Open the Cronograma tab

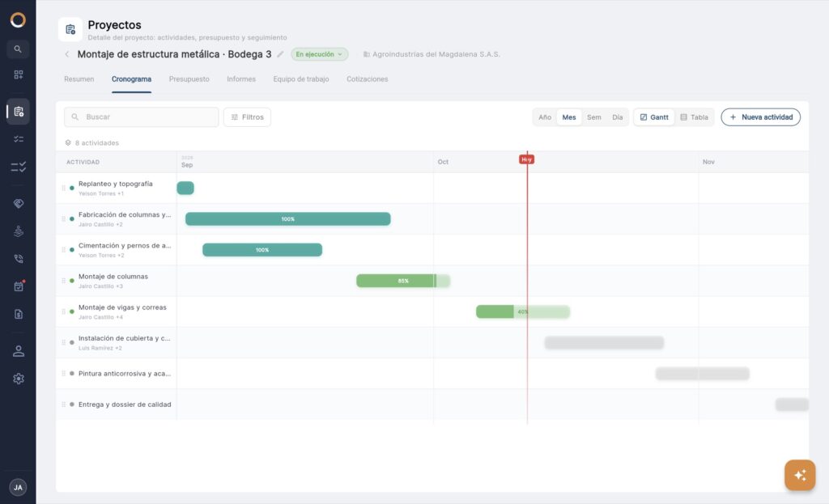[131, 78]
